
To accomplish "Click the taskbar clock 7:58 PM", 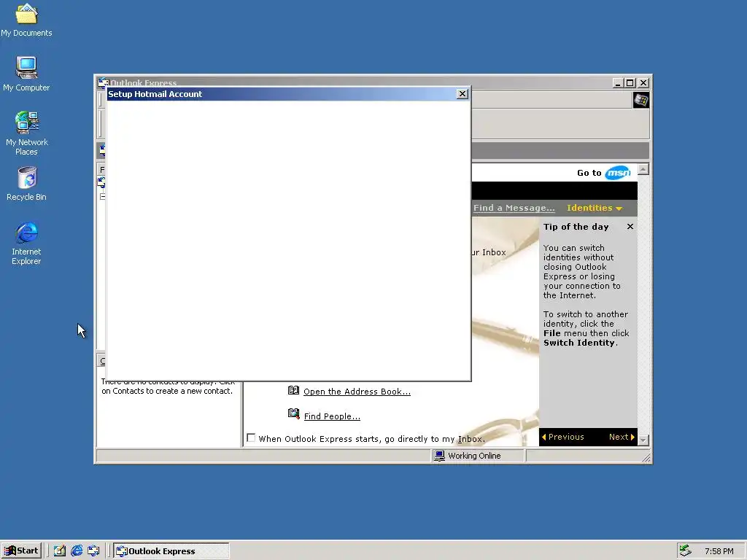I will (x=719, y=551).
